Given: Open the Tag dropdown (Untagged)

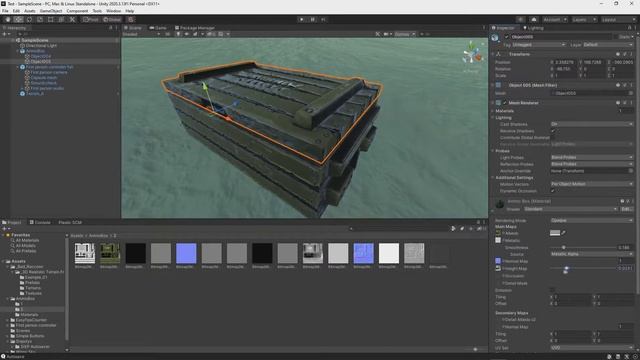Looking at the screenshot, I should tap(539, 44).
